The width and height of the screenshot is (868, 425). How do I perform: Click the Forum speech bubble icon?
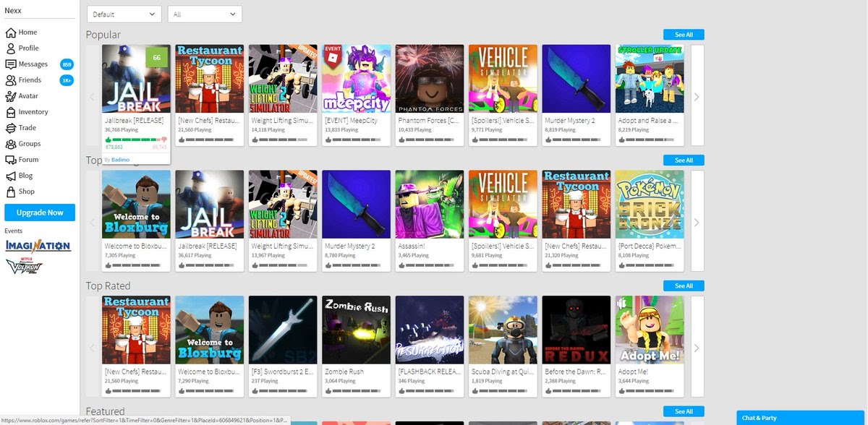pyautogui.click(x=11, y=160)
